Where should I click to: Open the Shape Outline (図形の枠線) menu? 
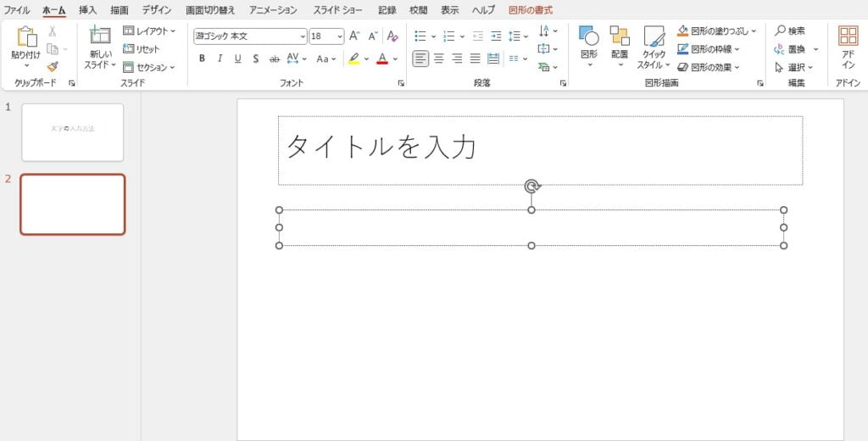coord(709,48)
